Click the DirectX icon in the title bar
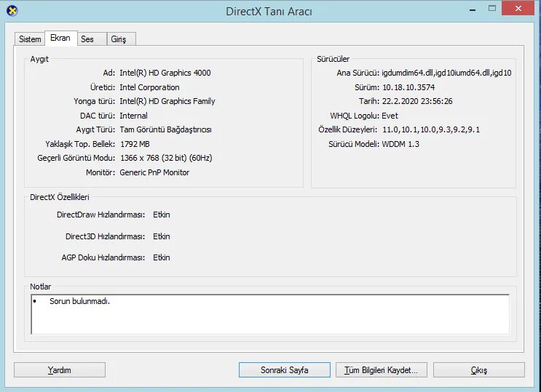The width and height of the screenshot is (541, 392). (x=12, y=11)
